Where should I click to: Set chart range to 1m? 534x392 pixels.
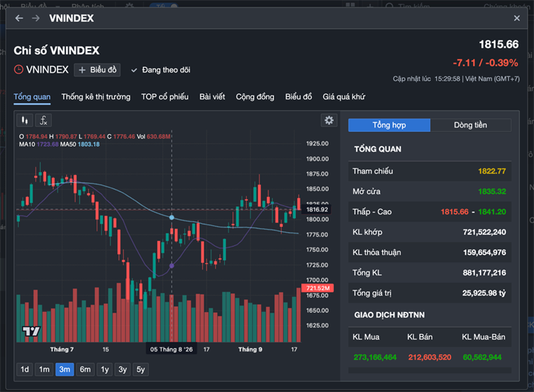pos(44,370)
